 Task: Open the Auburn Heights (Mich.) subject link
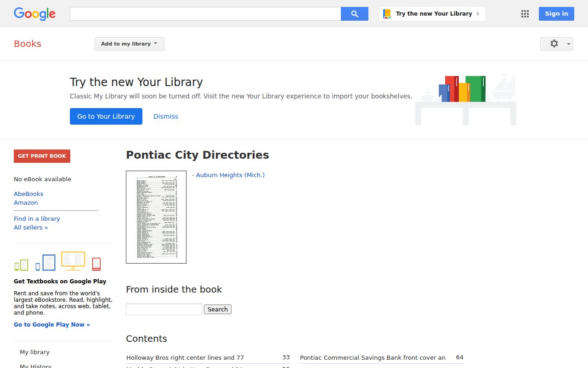point(230,175)
